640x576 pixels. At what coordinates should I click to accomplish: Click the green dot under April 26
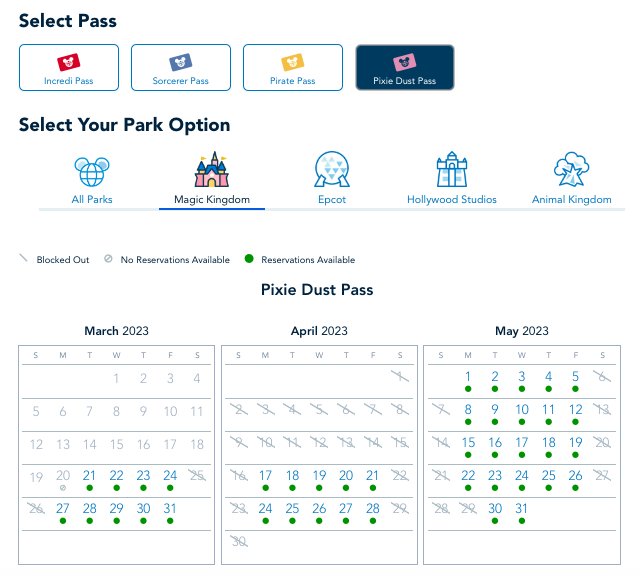(x=319, y=521)
